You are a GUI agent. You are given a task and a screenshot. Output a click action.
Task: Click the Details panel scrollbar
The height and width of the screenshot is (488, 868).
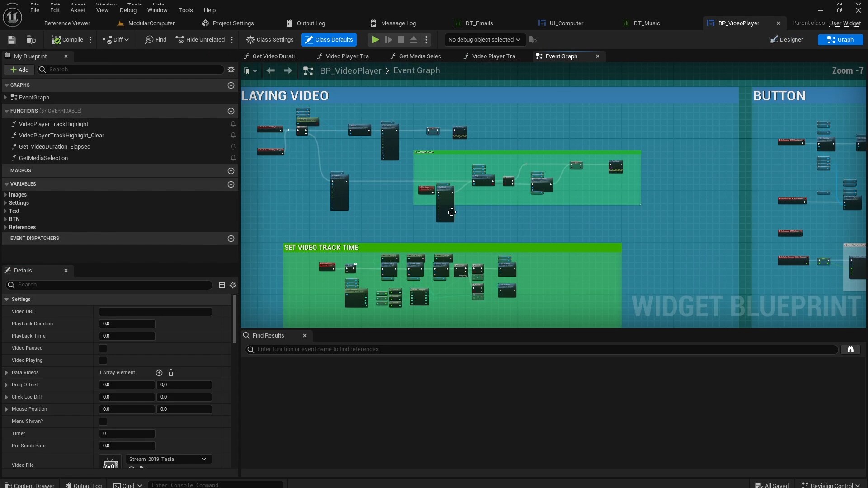click(x=234, y=319)
